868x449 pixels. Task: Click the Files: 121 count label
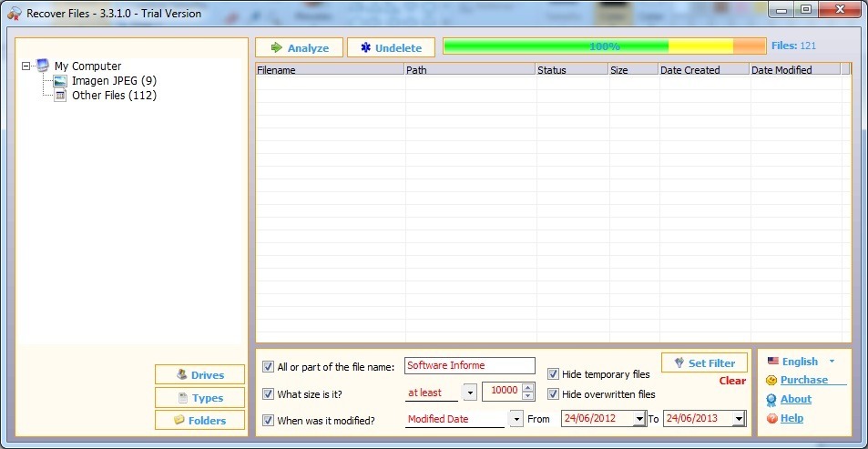coord(794,46)
